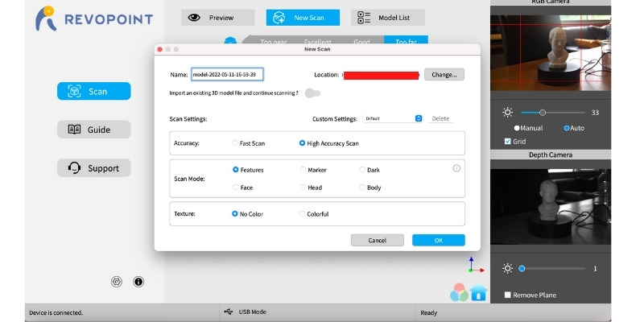Click RGB camera brightness sun icon

point(508,113)
